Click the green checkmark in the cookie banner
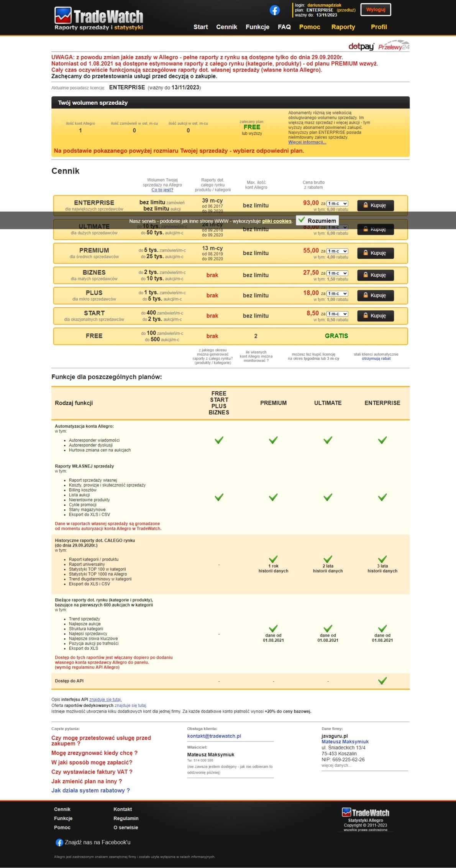Screen dimensions: 456x868 pos(302,220)
